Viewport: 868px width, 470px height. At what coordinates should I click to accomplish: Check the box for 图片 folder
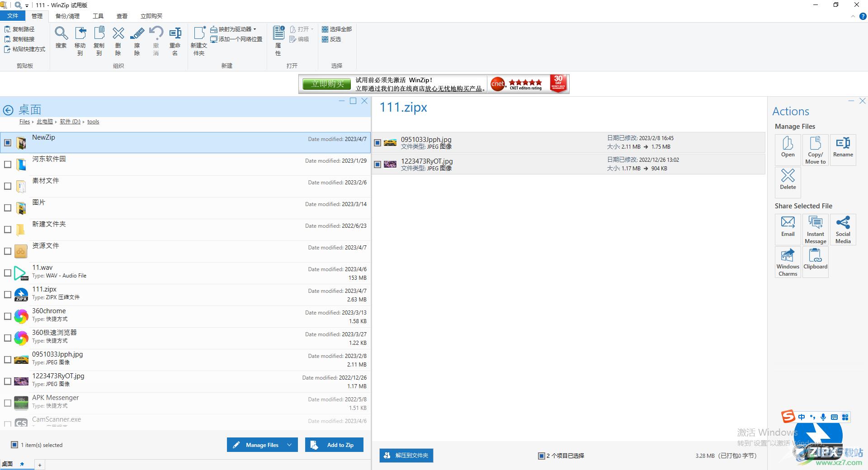click(x=8, y=208)
